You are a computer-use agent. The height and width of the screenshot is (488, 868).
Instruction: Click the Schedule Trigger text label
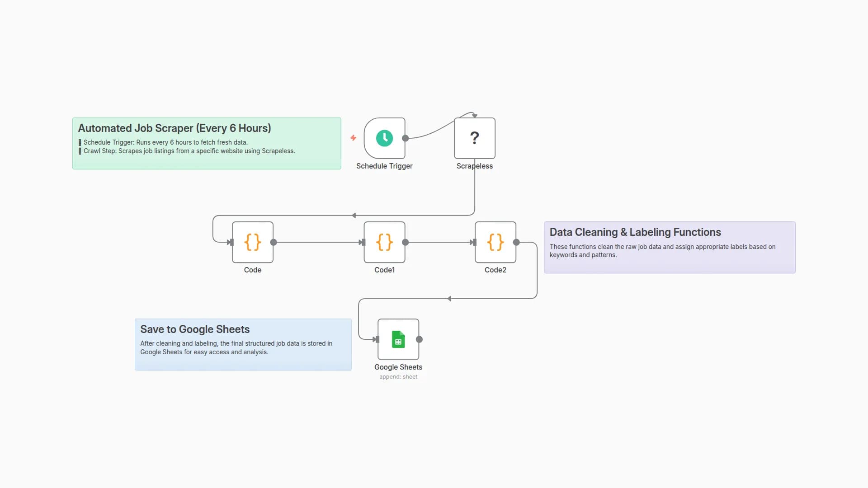point(384,166)
